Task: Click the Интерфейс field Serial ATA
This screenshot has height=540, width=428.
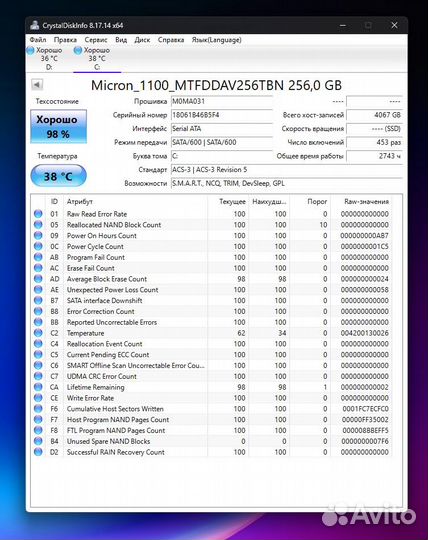Action: pos(222,128)
